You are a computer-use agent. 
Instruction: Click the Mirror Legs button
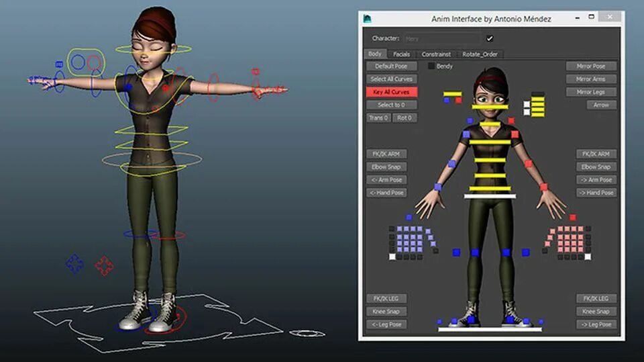590,92
